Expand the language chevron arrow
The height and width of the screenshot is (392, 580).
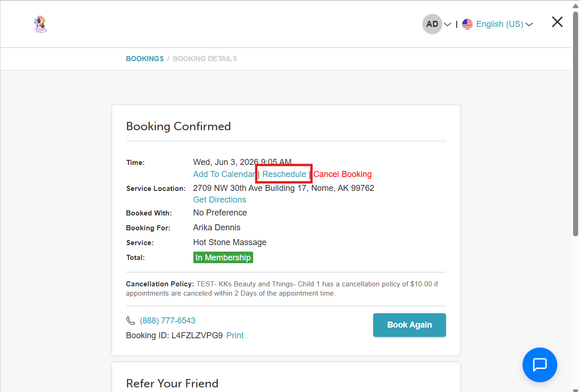(x=529, y=25)
